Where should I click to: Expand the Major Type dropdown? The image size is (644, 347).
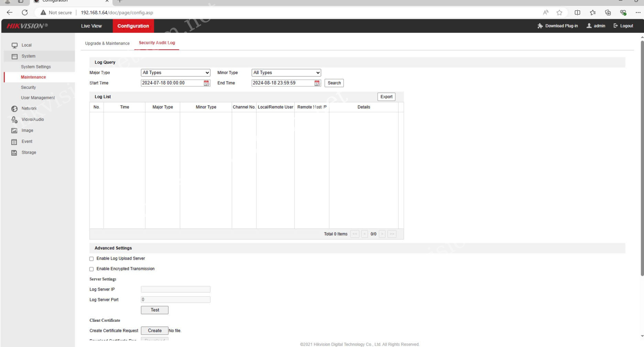[x=175, y=73]
